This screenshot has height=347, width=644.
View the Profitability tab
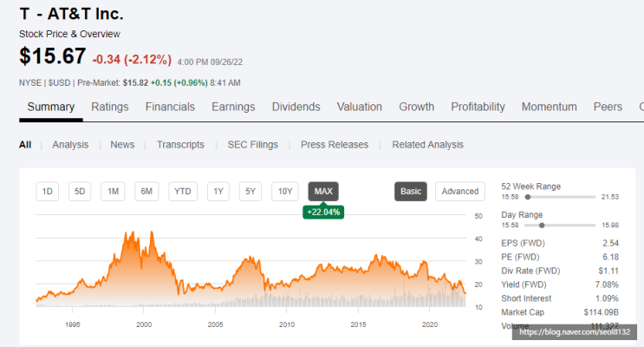click(478, 107)
